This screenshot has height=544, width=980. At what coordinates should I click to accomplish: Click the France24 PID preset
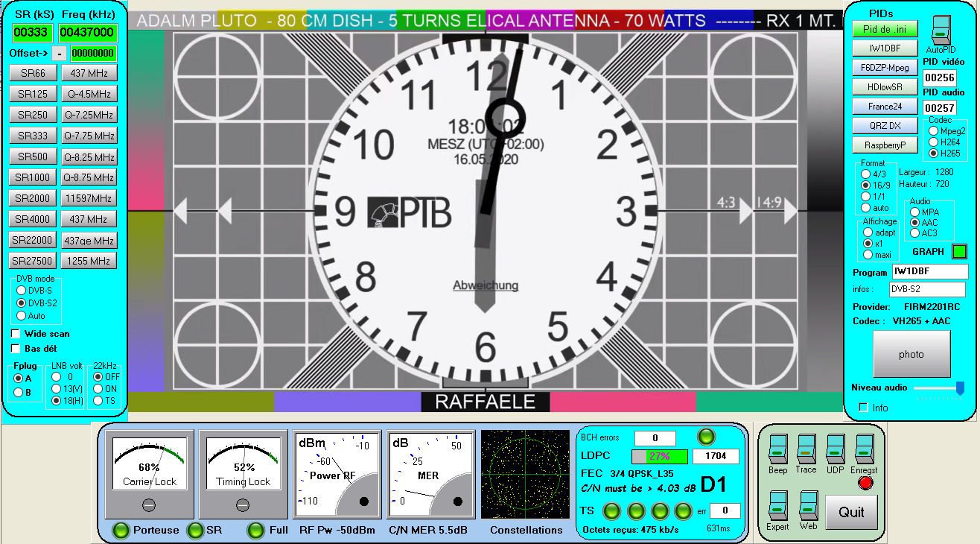pos(885,107)
